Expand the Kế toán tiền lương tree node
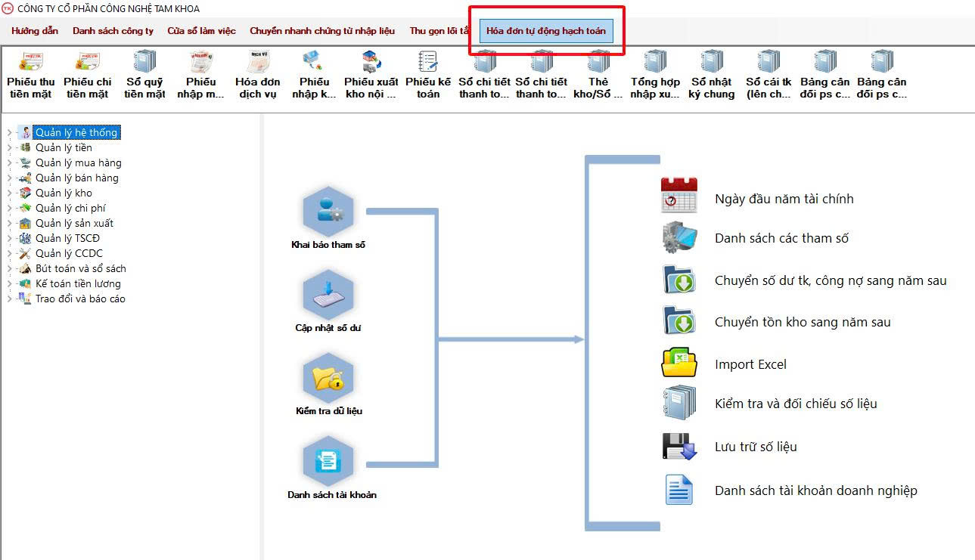Viewport: 975px width, 560px height. point(10,284)
